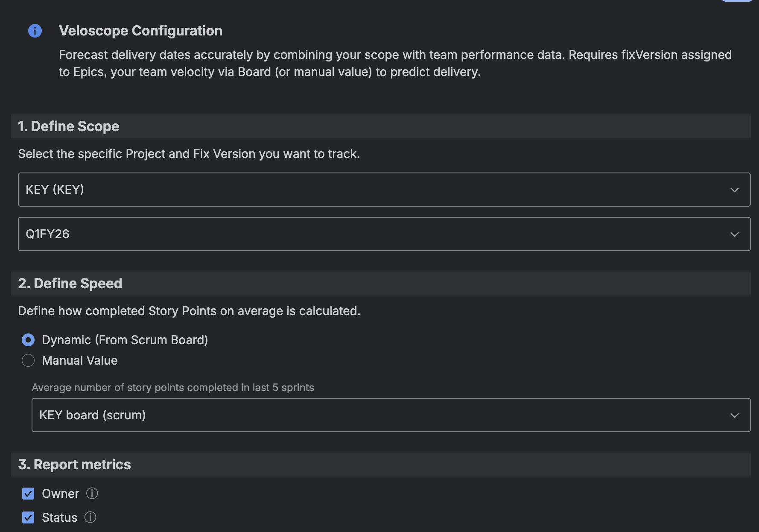Uncheck the Owner checkbox
Image resolution: width=759 pixels, height=532 pixels.
[x=28, y=494]
